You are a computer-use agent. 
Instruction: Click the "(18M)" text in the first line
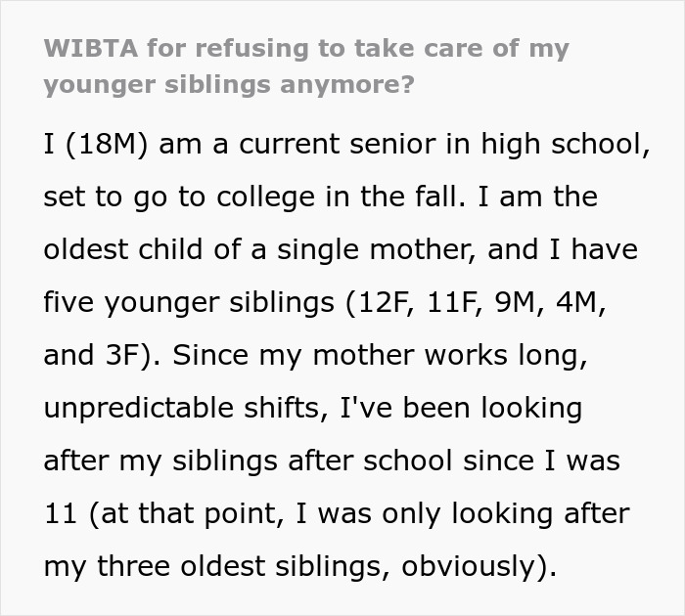tap(108, 145)
